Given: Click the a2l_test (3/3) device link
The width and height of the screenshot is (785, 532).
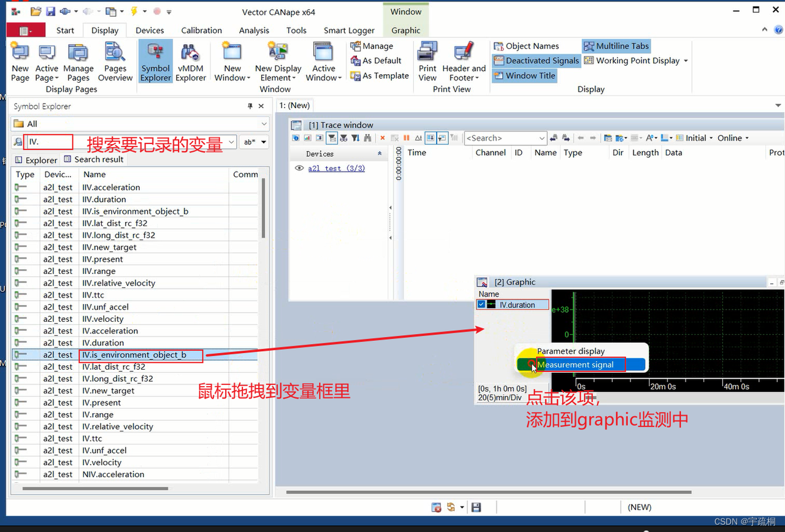Looking at the screenshot, I should (336, 168).
